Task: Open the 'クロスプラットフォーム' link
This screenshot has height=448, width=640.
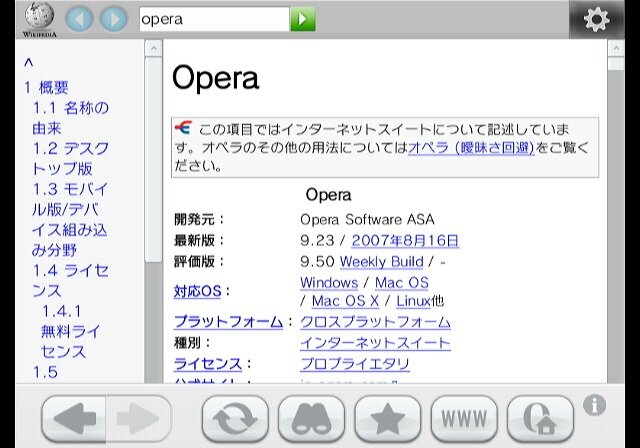Action: coord(375,322)
